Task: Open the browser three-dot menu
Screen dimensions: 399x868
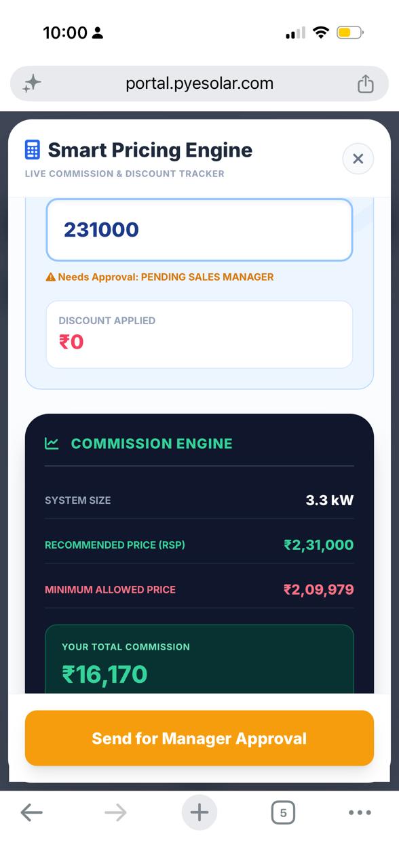Action: [360, 812]
